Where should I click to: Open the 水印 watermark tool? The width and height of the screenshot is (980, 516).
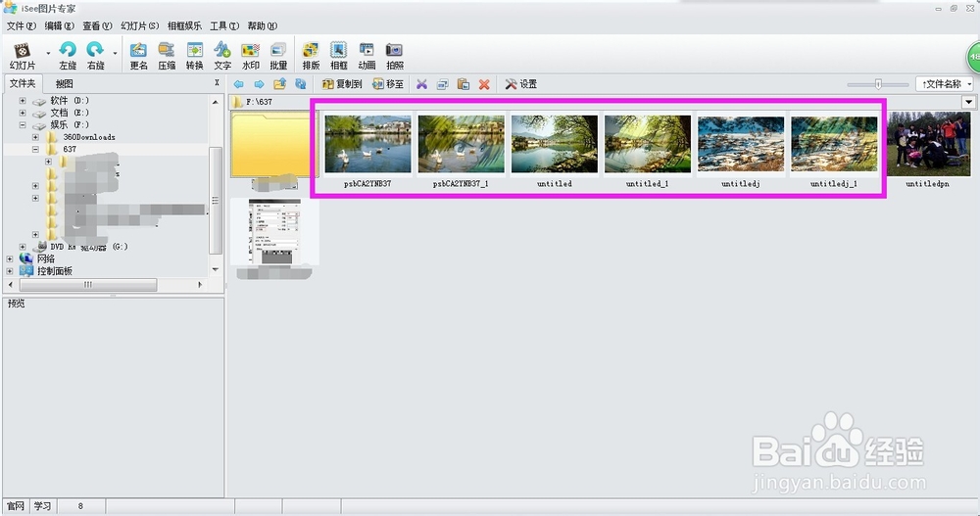tap(251, 55)
